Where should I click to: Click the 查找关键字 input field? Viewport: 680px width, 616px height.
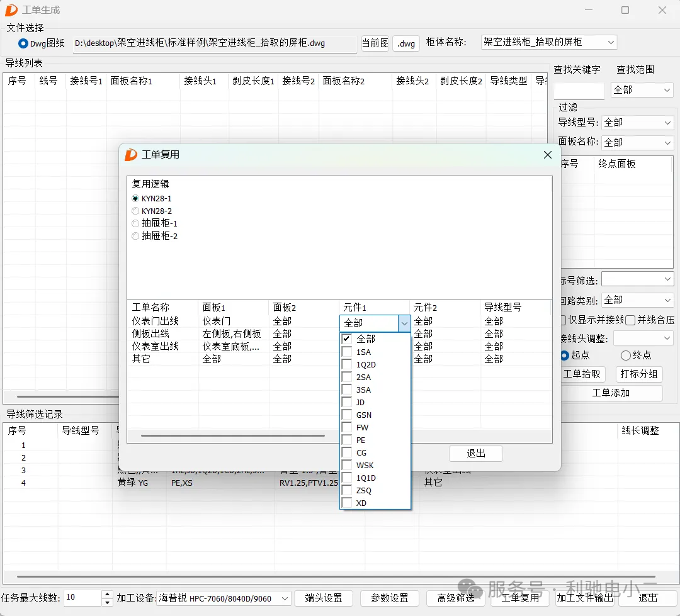pyautogui.click(x=579, y=91)
